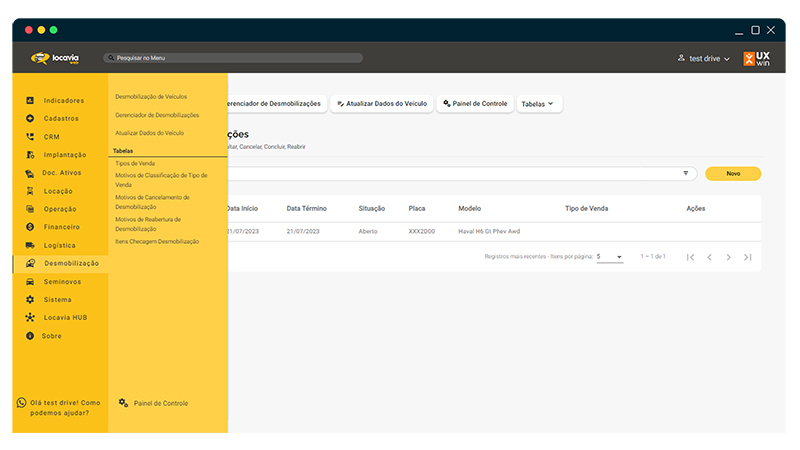Click Painel de Controle toolbar button

[475, 104]
